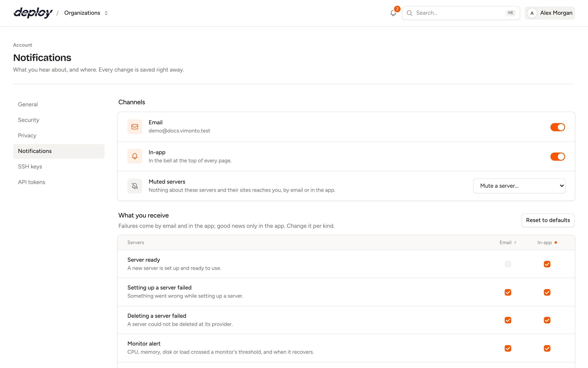588x368 pixels.
Task: Click the ⌘K shortcut badge
Action: point(510,13)
